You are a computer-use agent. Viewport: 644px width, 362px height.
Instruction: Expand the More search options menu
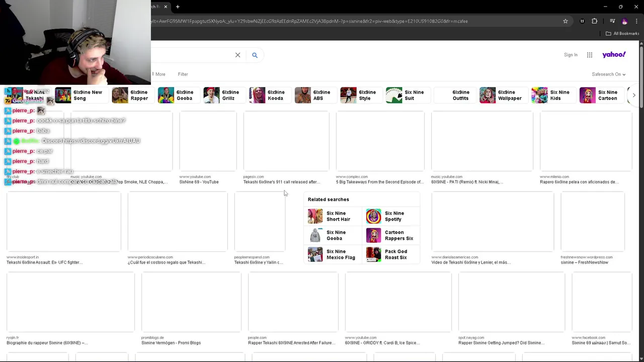point(158,74)
